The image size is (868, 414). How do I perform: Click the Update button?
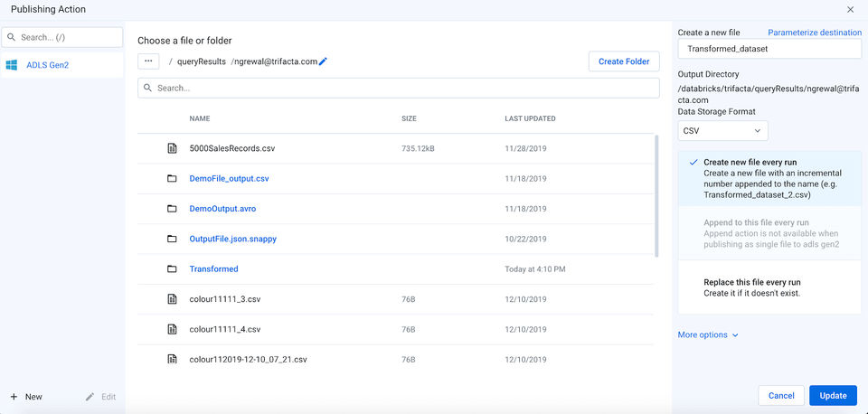tap(833, 396)
